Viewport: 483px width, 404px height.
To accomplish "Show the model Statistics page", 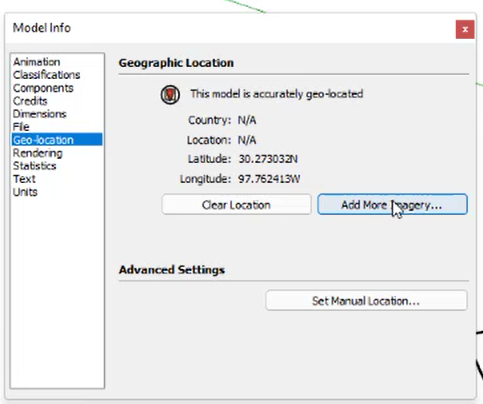I will 34,166.
